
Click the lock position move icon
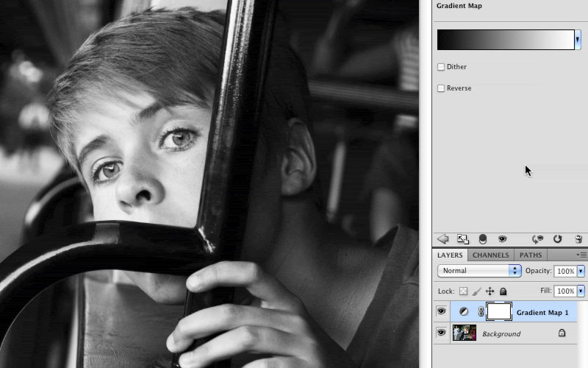[490, 291]
